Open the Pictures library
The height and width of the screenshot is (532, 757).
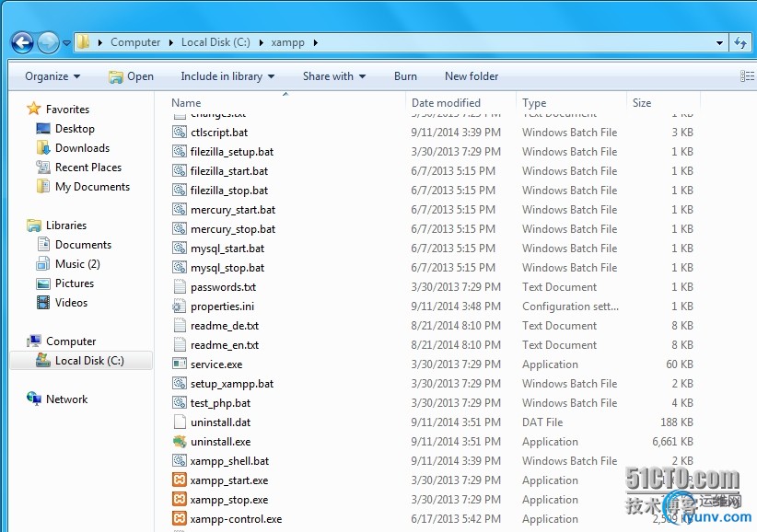(75, 283)
